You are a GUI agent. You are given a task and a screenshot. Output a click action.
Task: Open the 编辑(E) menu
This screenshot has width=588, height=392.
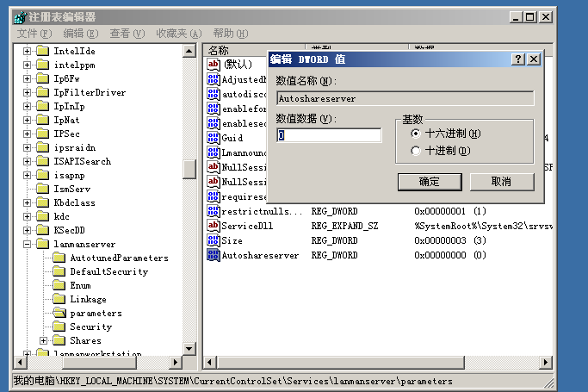click(x=81, y=34)
